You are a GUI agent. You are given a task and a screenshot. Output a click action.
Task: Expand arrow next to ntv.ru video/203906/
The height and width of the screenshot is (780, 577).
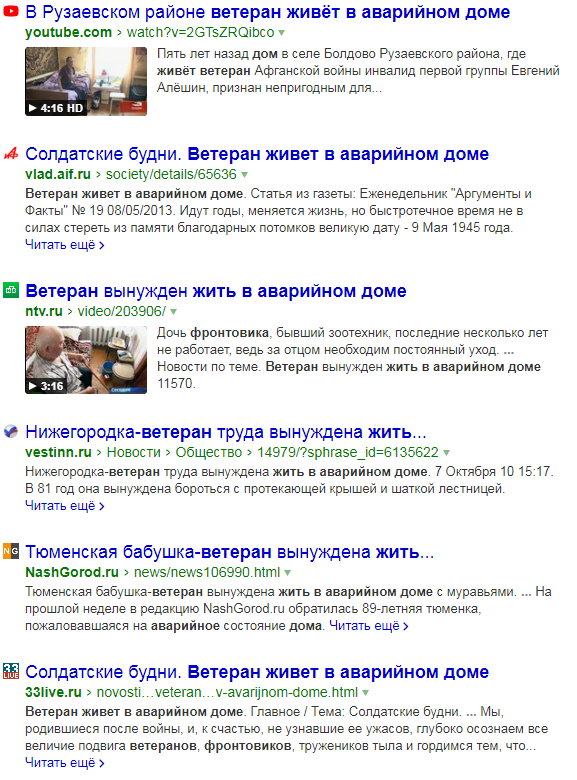pos(174,312)
